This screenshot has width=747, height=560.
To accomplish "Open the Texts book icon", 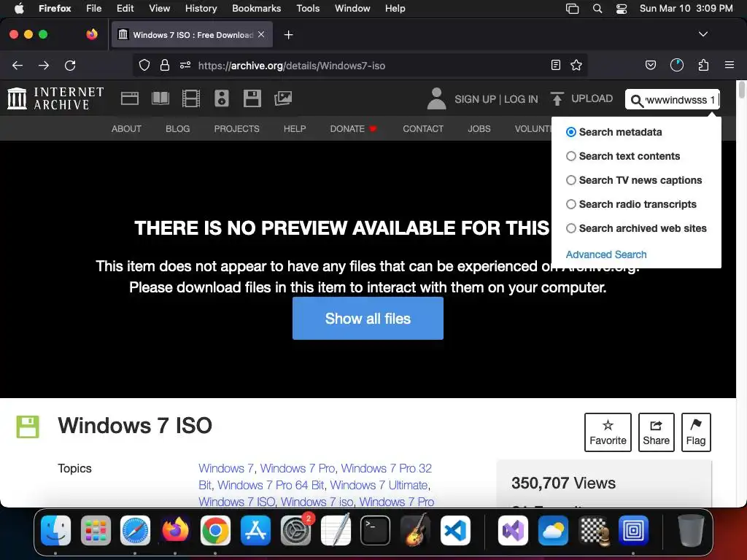I will pos(160,98).
